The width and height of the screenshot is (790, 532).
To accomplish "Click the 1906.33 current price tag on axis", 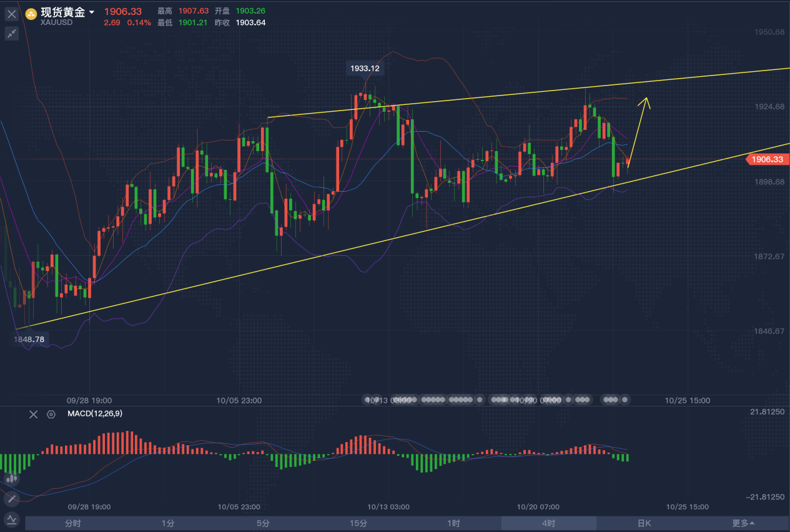I will coord(766,160).
